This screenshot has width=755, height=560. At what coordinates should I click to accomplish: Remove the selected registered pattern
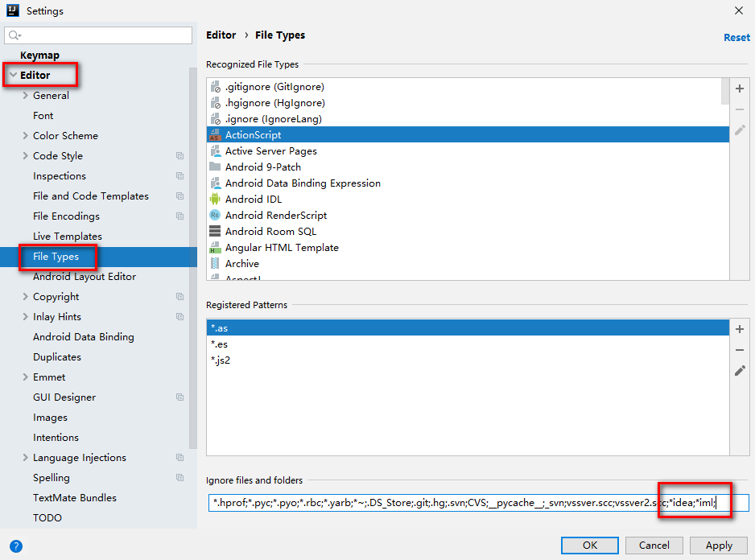pyautogui.click(x=740, y=350)
